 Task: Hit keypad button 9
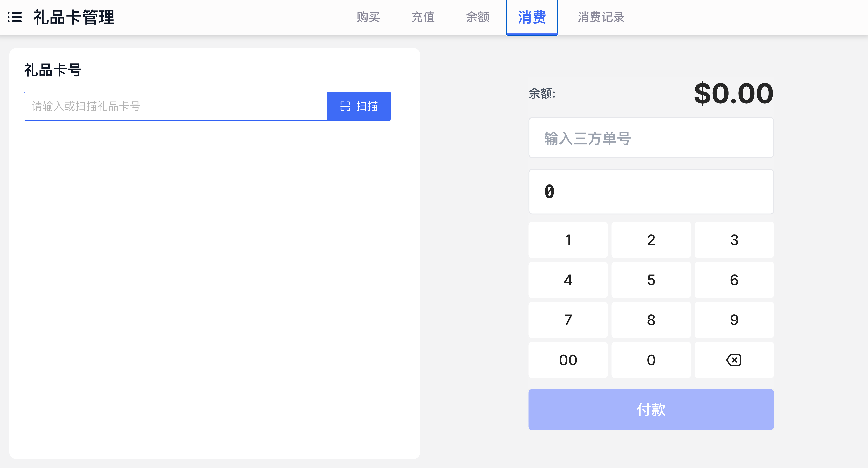tap(734, 320)
